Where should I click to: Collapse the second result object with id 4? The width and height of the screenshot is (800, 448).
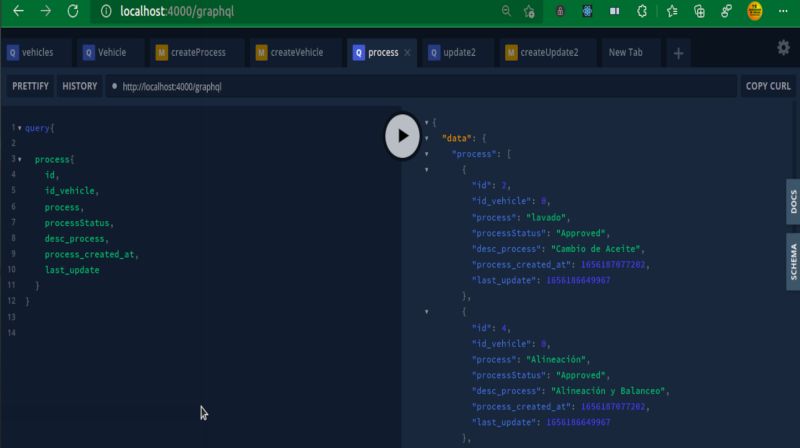point(427,312)
